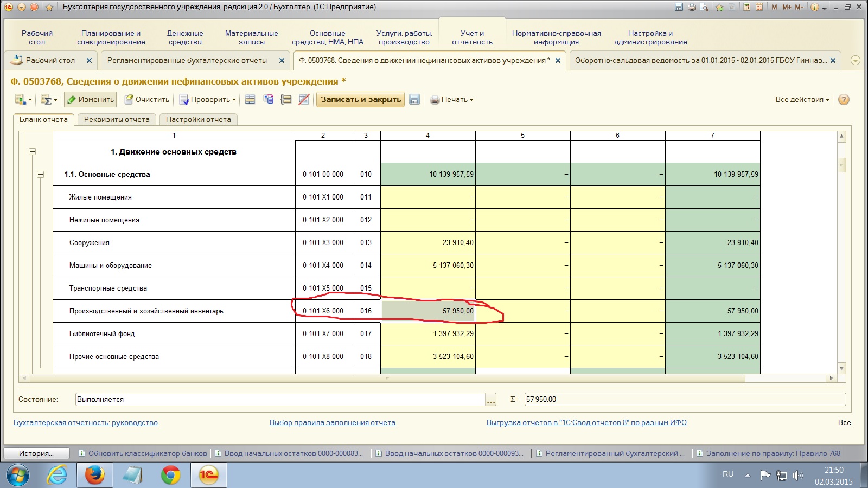Open the Основные средства, НМА, НПА section
Screen dimensions: 868x488
click(327, 37)
